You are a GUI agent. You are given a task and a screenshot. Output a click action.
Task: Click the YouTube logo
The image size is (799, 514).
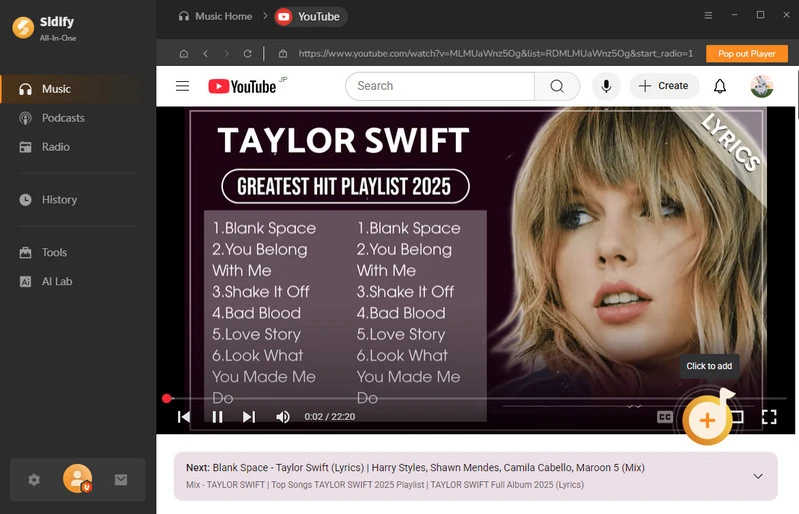[x=243, y=86]
